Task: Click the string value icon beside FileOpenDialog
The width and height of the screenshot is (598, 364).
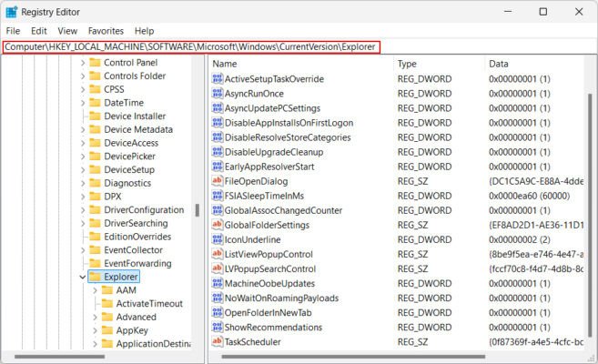Action: (218, 181)
